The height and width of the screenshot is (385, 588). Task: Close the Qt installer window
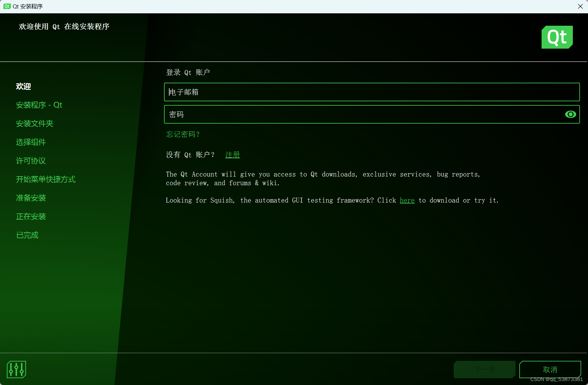tap(580, 6)
